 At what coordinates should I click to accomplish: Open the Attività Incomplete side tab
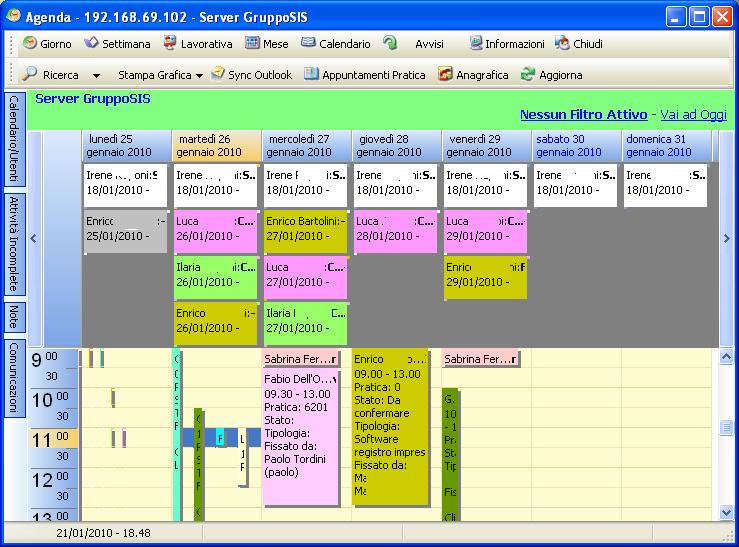pos(14,244)
